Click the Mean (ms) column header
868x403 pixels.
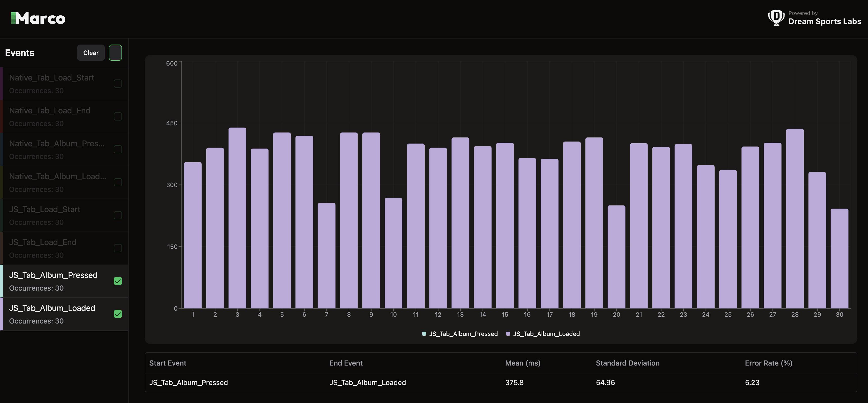click(523, 363)
